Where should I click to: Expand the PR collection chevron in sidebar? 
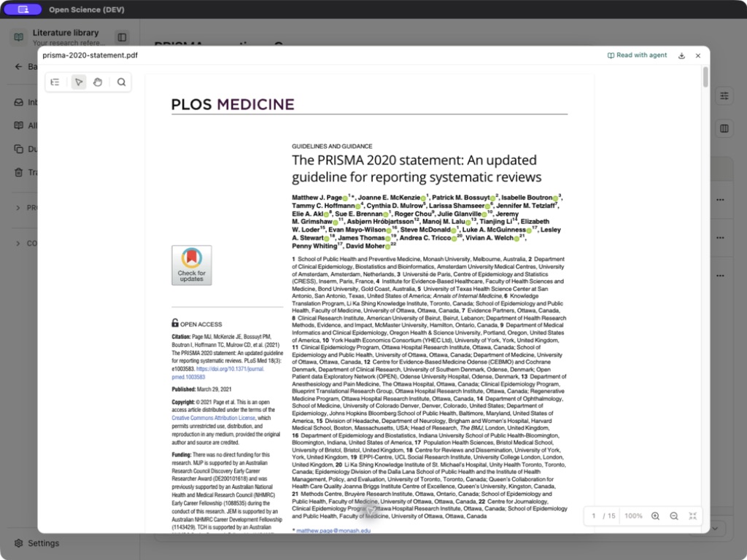(x=18, y=208)
